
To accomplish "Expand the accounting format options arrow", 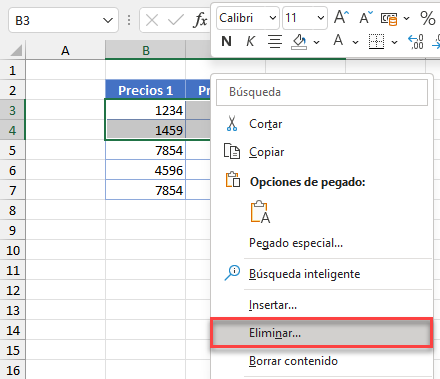I will click(406, 18).
